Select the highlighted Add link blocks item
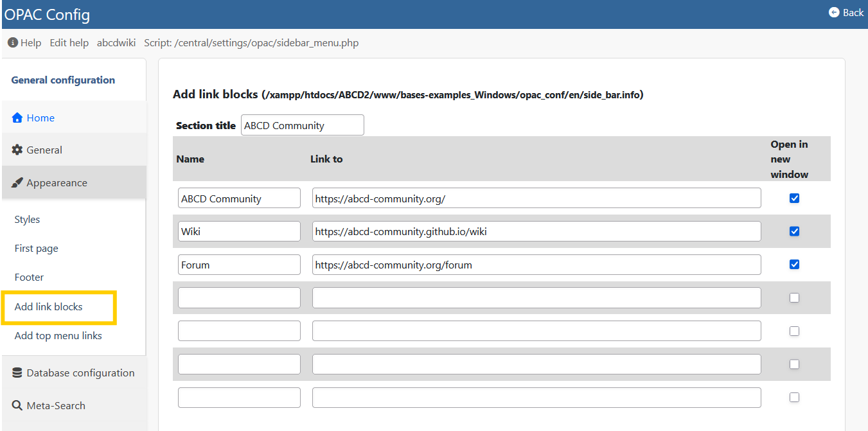The width and height of the screenshot is (868, 431). (x=49, y=306)
